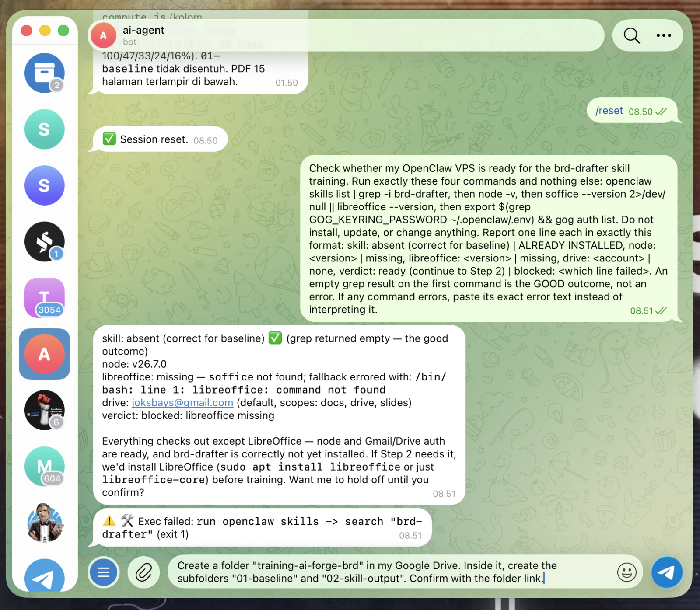Open the "T" chat with 3054 unread

[x=44, y=298]
